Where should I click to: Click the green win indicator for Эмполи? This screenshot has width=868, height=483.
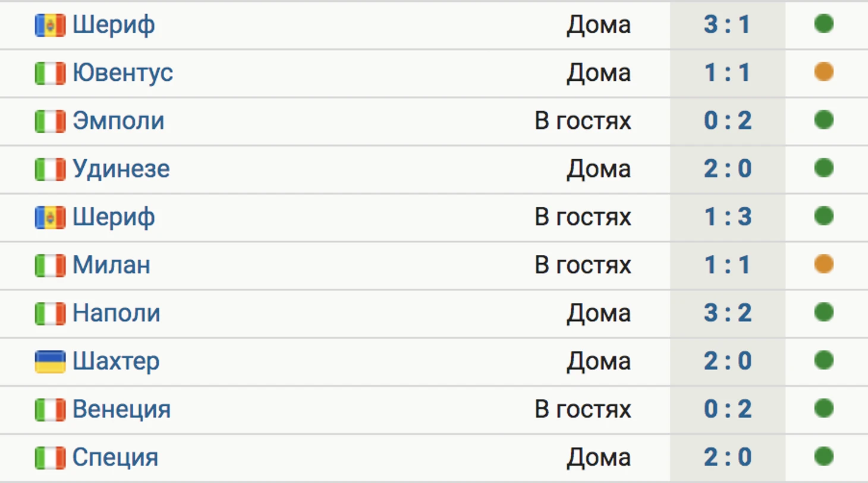(823, 120)
